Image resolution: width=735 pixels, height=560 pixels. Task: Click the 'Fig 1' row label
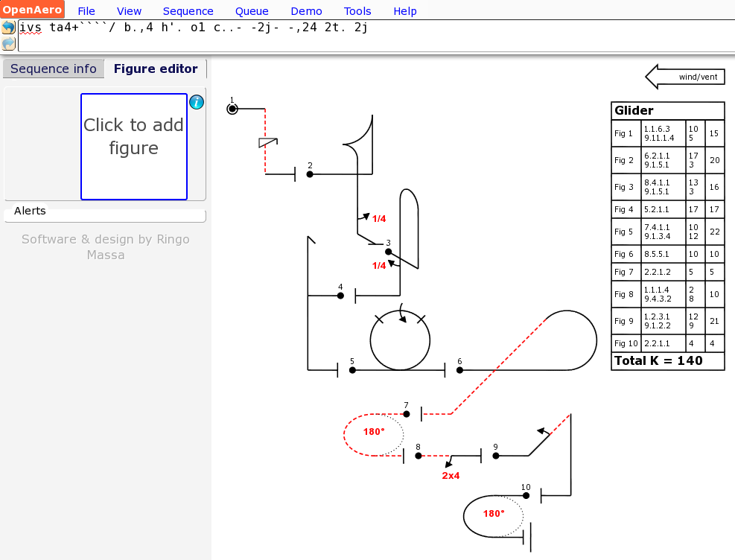pos(624,133)
